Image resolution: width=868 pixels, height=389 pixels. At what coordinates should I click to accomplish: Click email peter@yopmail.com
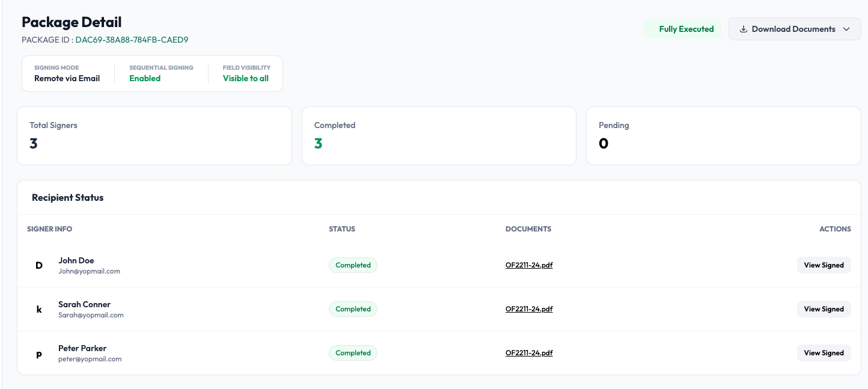(90, 359)
